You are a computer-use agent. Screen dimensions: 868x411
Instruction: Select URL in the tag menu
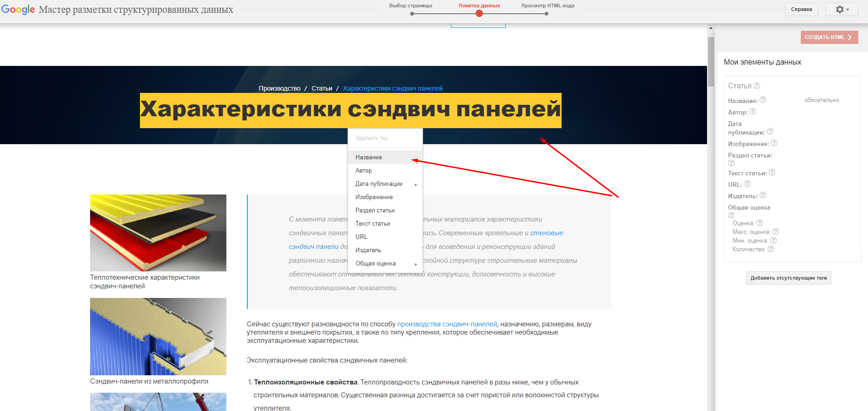(385, 237)
